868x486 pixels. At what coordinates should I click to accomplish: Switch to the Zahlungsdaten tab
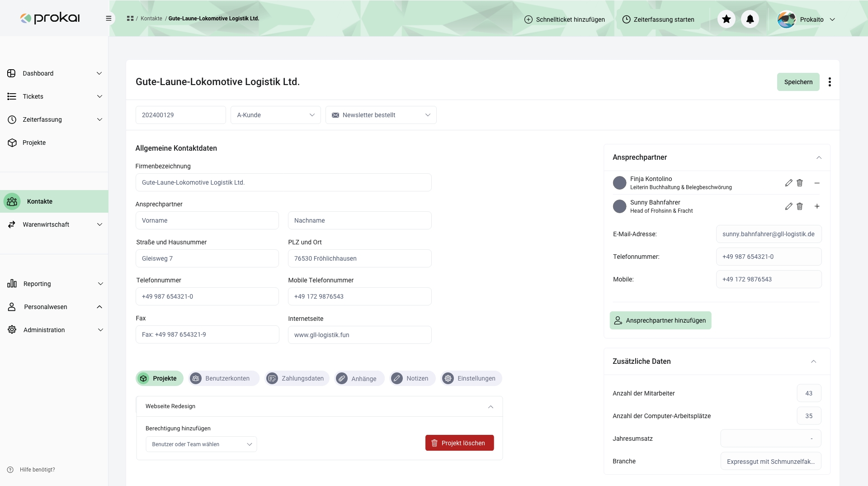click(x=297, y=378)
